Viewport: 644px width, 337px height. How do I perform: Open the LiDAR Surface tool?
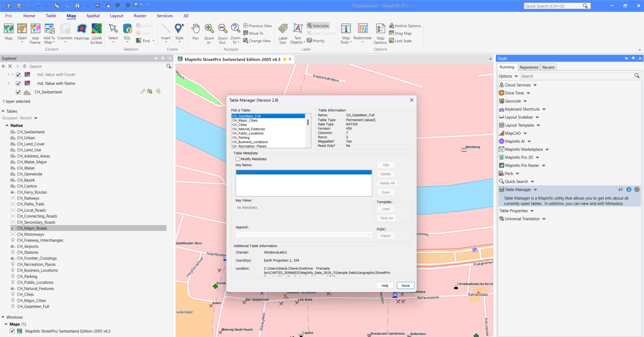click(96, 34)
